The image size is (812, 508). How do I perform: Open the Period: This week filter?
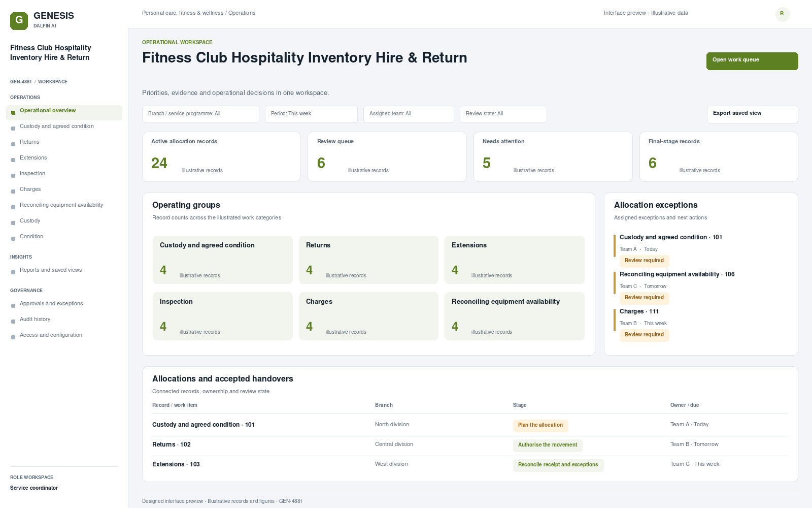[311, 114]
